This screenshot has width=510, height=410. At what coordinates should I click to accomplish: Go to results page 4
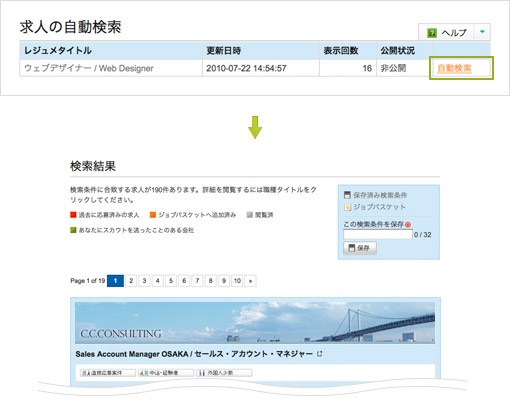coord(158,281)
